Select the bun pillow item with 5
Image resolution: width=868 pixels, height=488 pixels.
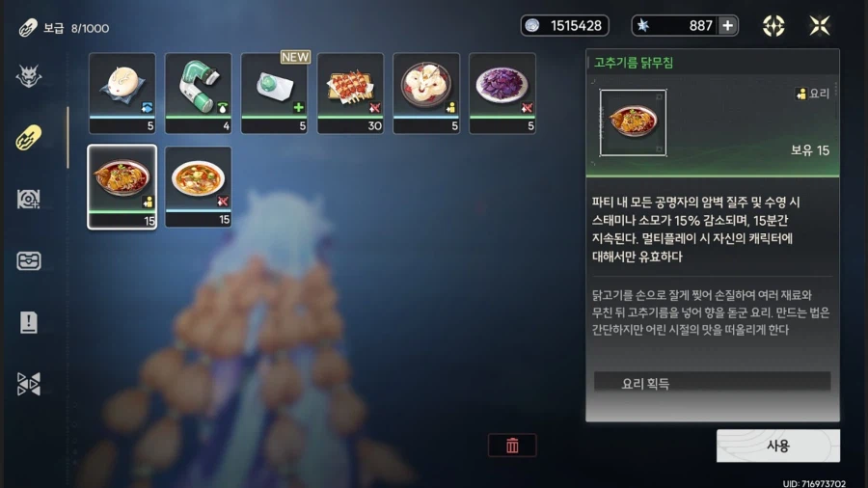122,93
